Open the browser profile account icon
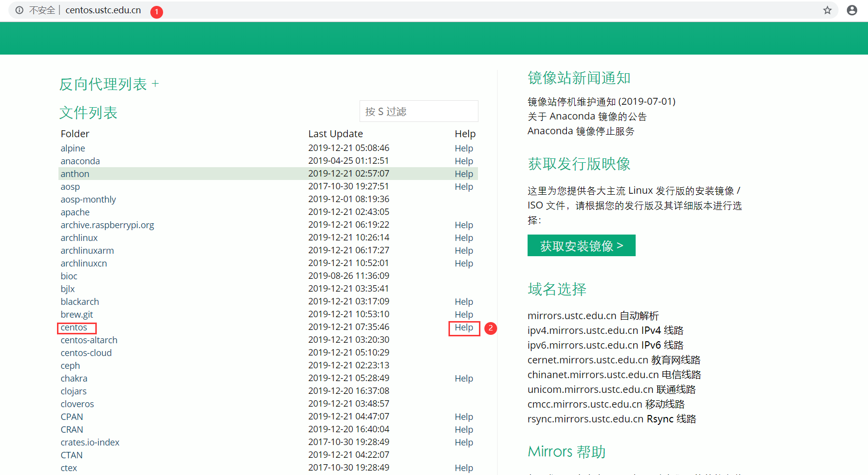 click(x=852, y=10)
